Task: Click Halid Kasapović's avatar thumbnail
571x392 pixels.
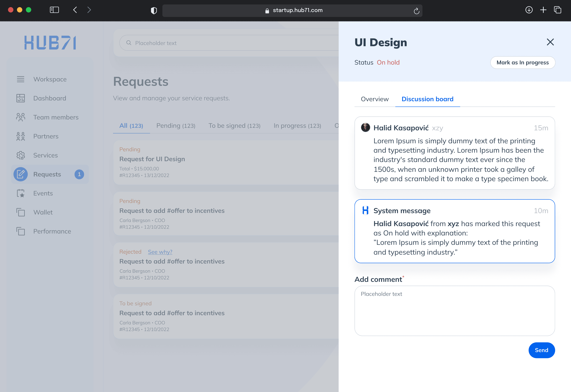Action: [x=365, y=127]
